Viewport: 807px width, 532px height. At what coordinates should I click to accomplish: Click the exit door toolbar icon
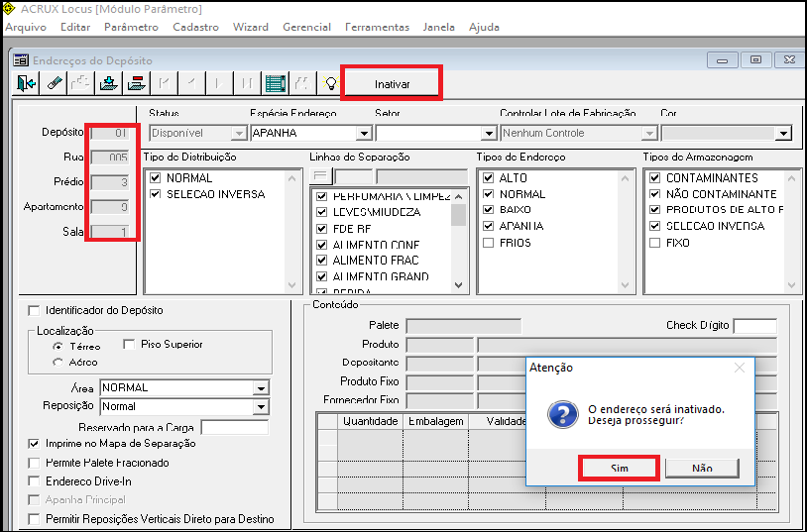(x=26, y=83)
